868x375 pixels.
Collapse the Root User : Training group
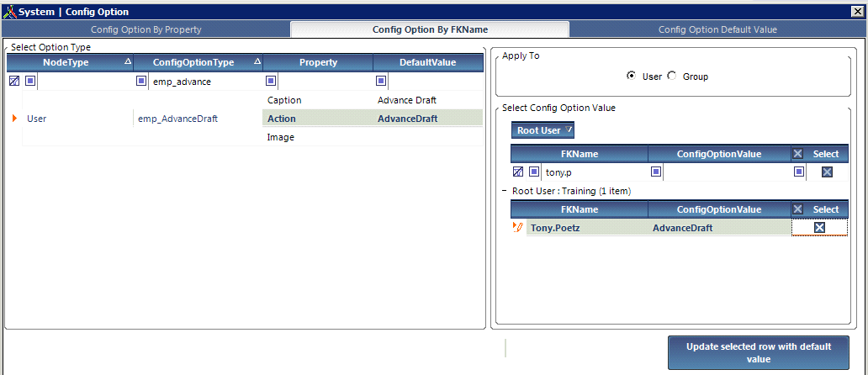click(505, 190)
